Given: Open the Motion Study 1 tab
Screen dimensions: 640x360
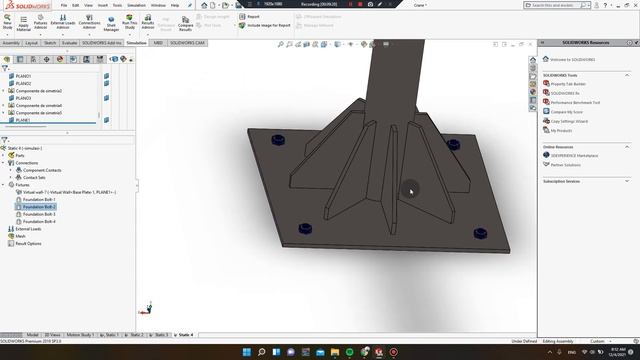Looking at the screenshot, I should 80,335.
